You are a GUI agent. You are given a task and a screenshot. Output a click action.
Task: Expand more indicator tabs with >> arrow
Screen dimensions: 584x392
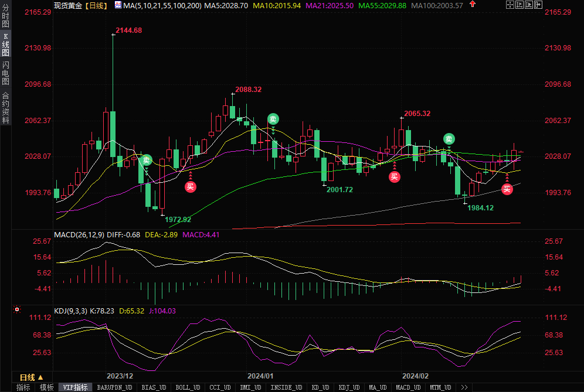click(464, 387)
